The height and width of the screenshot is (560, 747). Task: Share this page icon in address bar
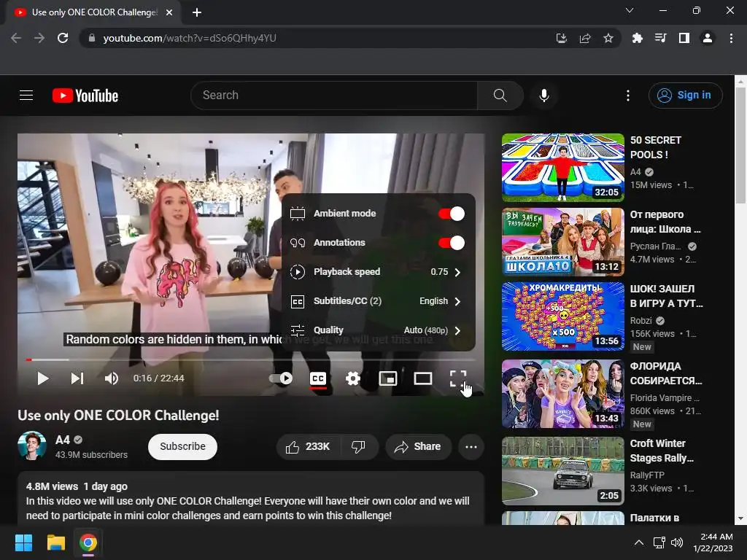(x=585, y=38)
